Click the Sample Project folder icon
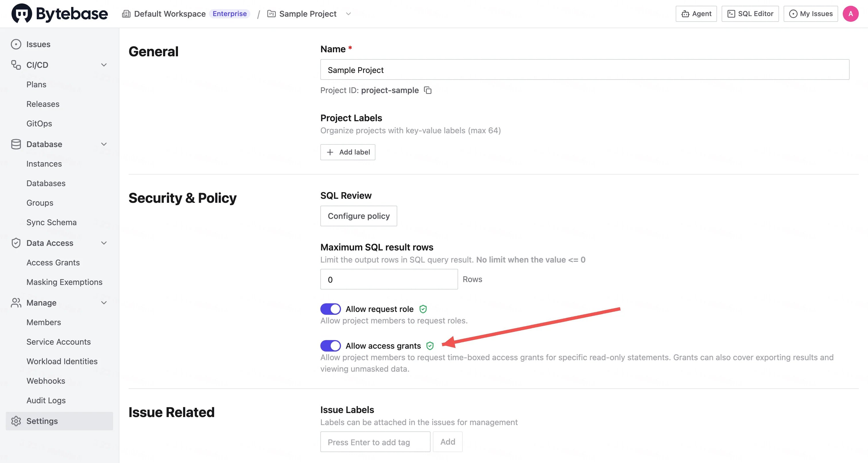 [x=271, y=14]
